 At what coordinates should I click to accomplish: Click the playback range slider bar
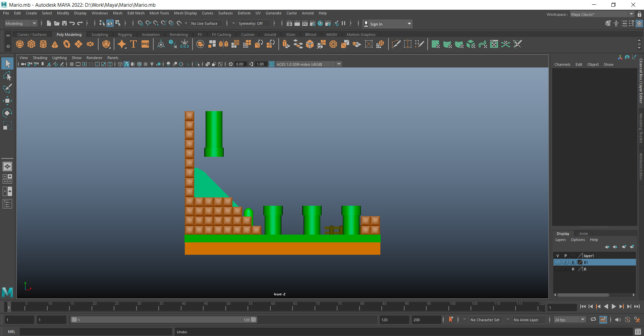point(164,320)
